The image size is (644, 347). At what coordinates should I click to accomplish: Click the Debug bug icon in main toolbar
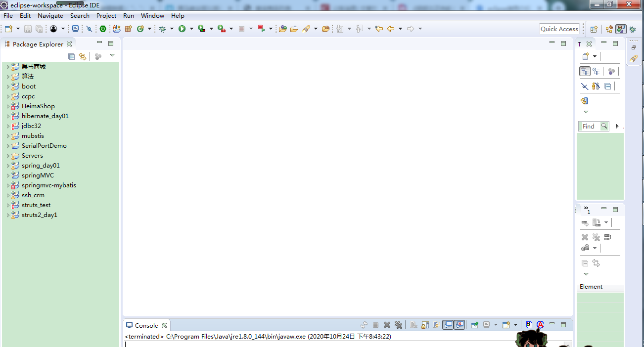162,29
